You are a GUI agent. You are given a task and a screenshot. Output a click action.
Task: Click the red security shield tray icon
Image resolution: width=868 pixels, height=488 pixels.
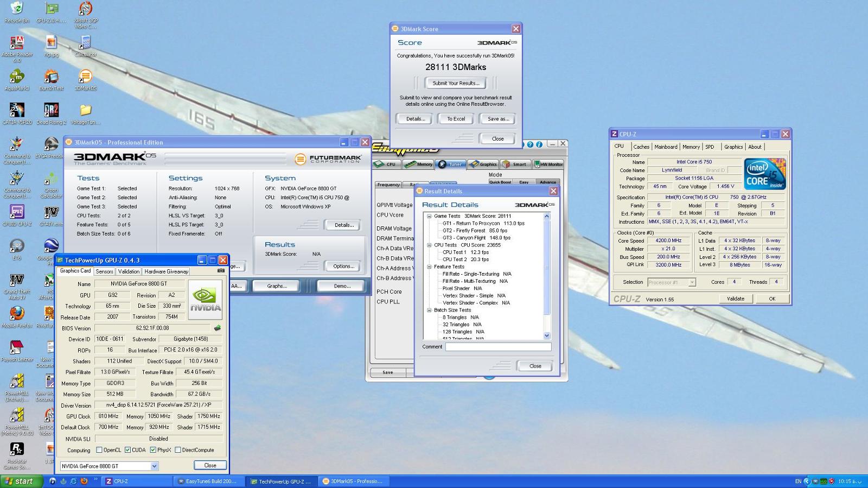pyautogui.click(x=832, y=481)
